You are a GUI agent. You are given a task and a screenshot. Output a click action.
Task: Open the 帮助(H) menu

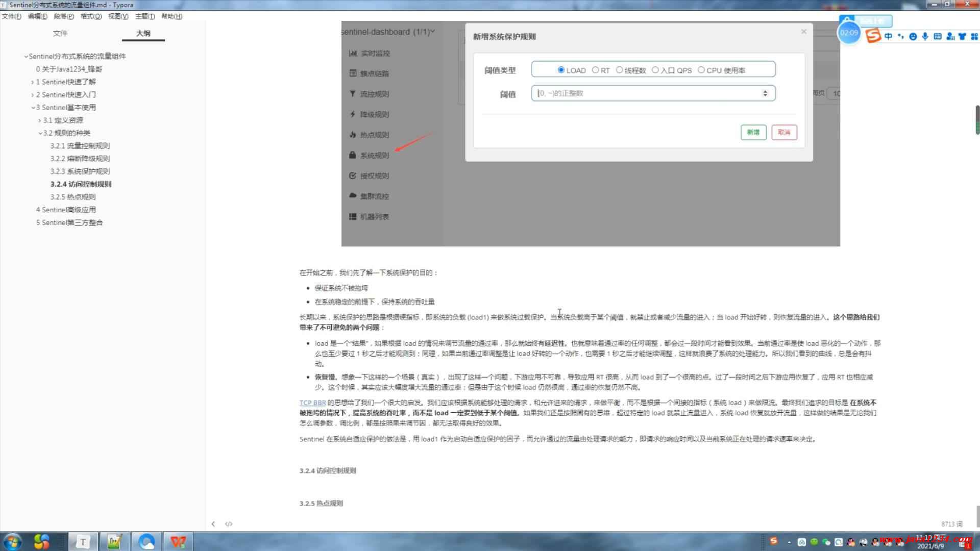coord(171,16)
